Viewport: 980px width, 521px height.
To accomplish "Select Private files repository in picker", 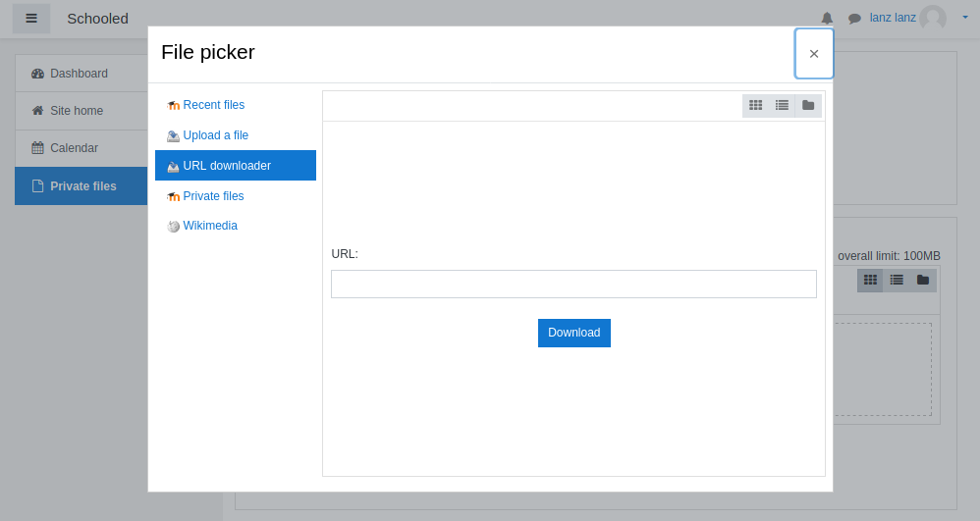I will (236, 196).
